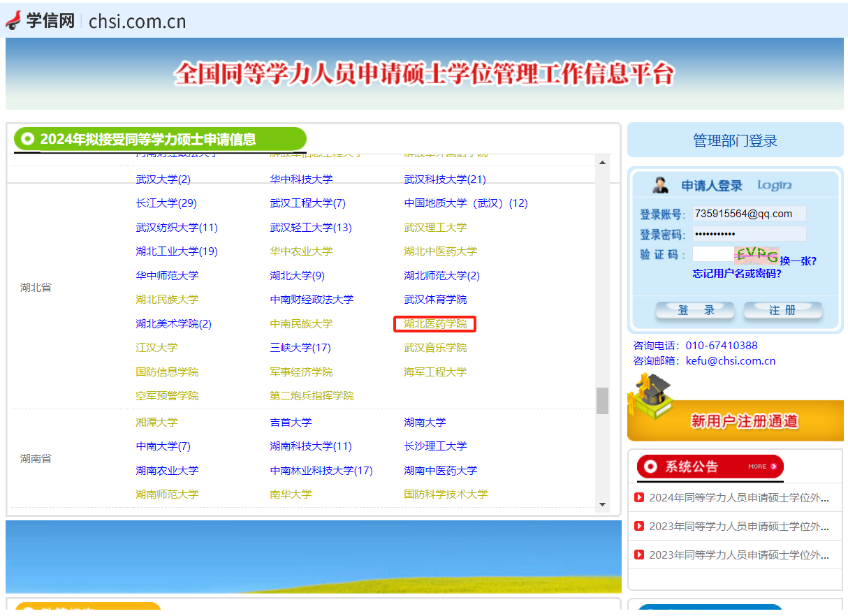Click the green header bullet icon
Viewport: 848px width, 616px height.
click(27, 139)
